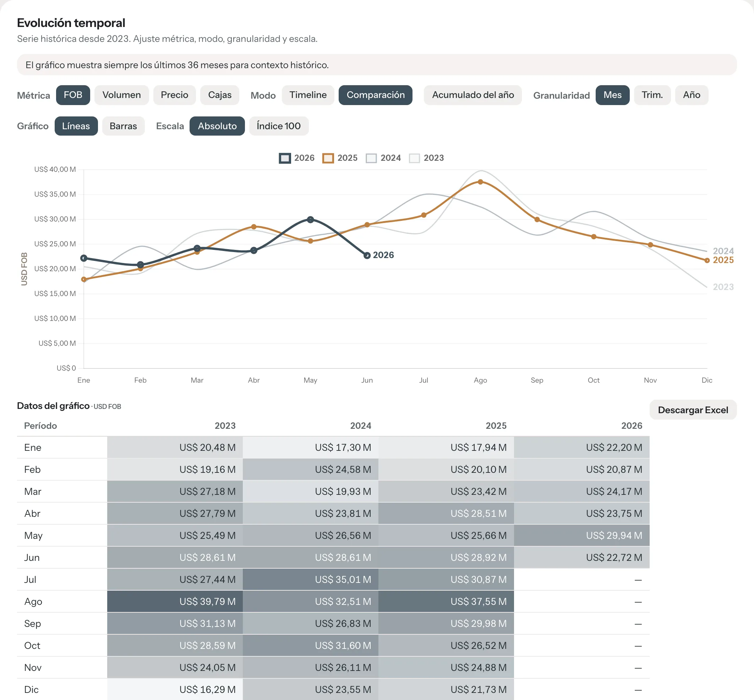
Task: Click the 2025 Ago peak point
Action: tap(480, 182)
